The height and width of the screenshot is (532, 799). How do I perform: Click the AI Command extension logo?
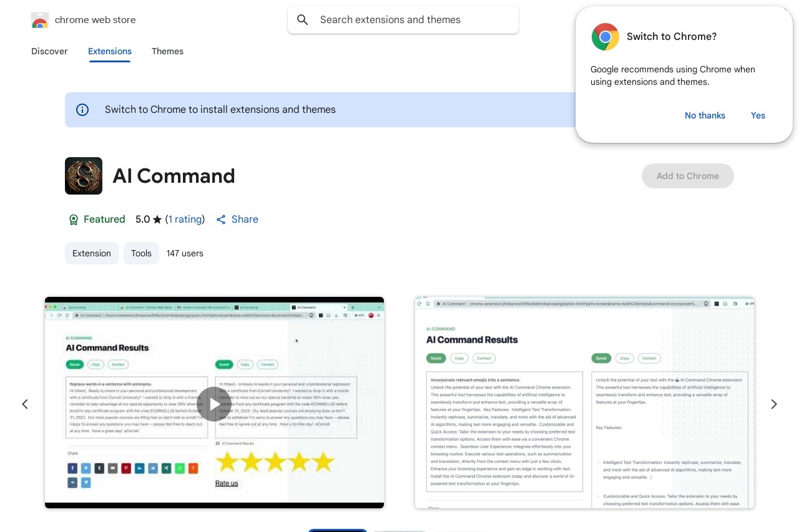[x=84, y=176]
